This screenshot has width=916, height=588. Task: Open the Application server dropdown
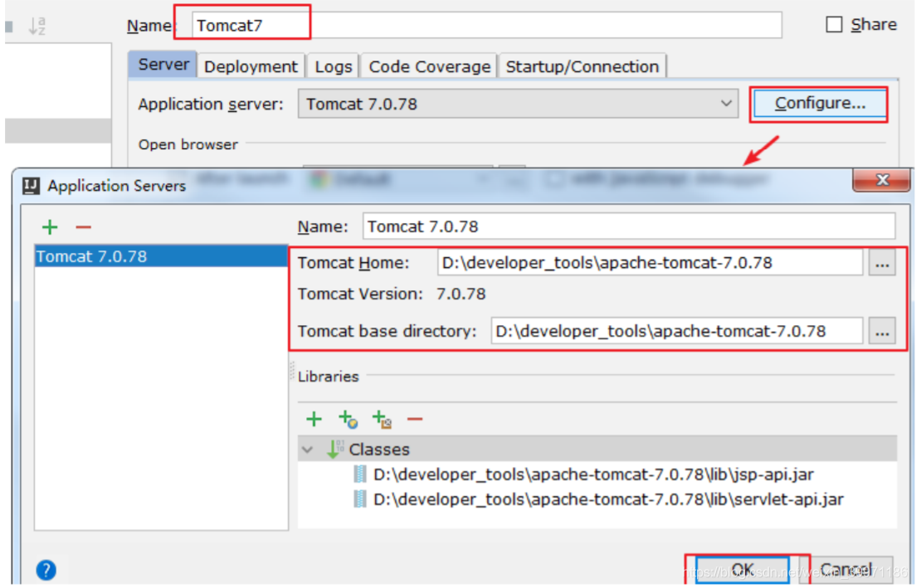[518, 104]
